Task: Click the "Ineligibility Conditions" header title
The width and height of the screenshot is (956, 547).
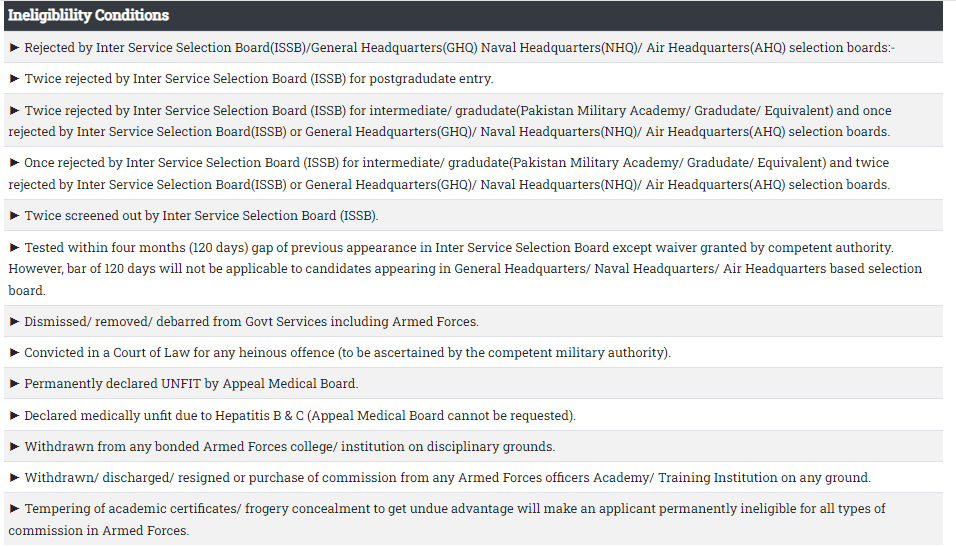Action: click(88, 15)
